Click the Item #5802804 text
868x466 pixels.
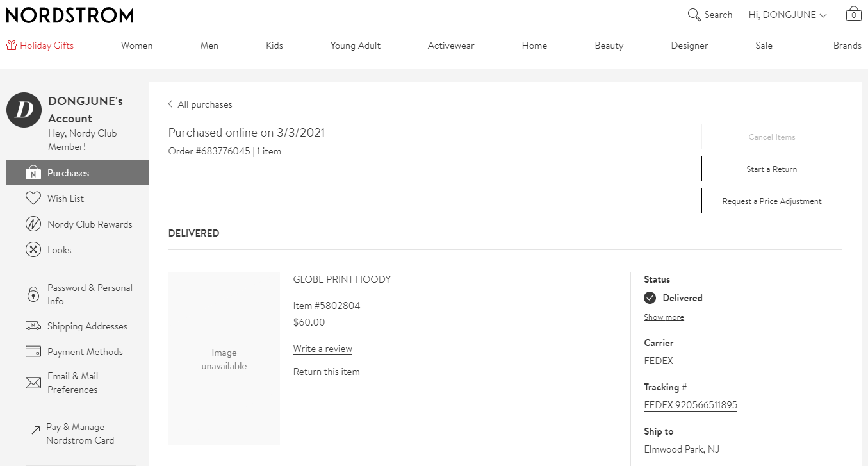327,306
